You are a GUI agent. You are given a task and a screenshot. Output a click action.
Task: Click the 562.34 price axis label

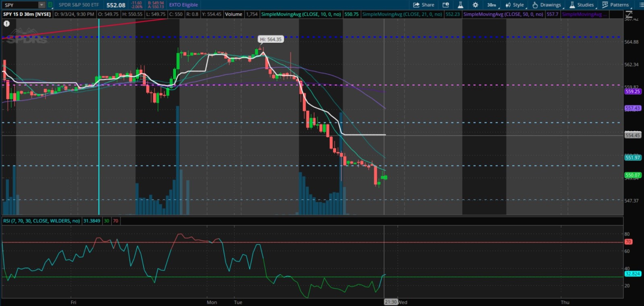(631, 64)
